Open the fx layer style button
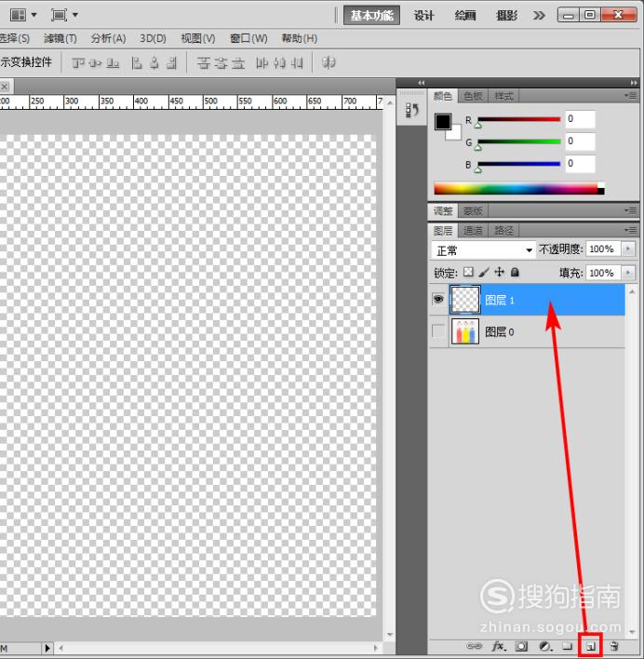 (498, 646)
